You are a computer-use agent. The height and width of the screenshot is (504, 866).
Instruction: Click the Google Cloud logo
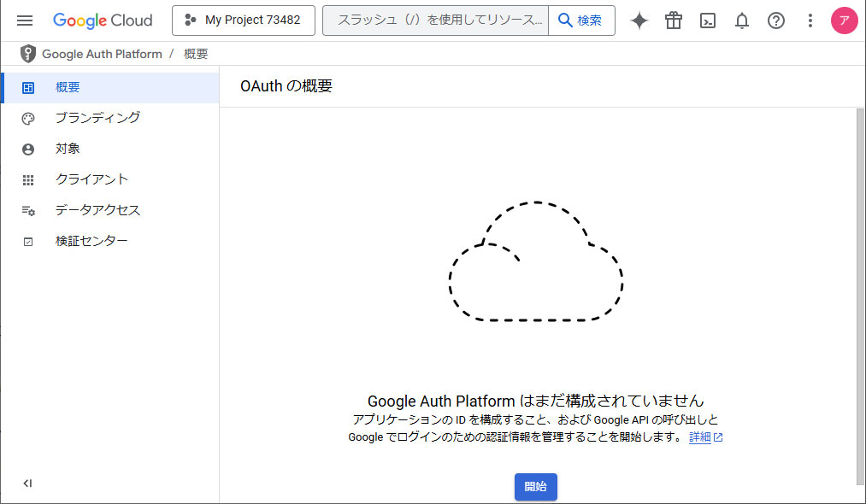(x=103, y=21)
